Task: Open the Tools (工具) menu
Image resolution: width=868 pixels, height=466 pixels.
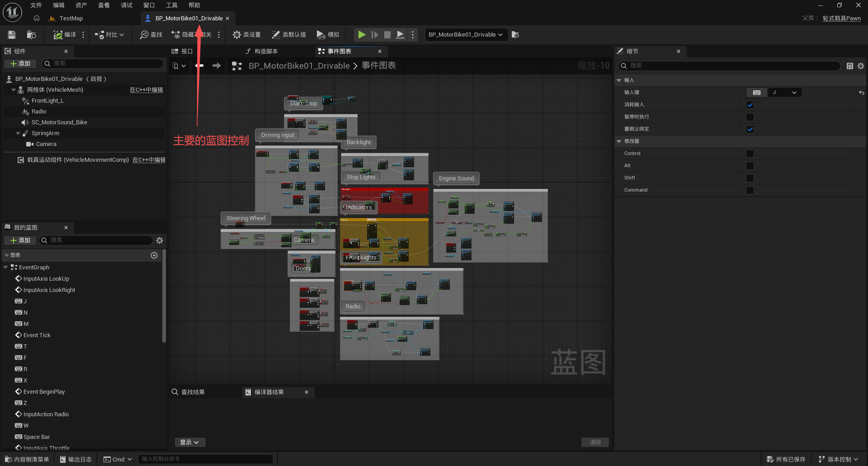Action: click(172, 5)
